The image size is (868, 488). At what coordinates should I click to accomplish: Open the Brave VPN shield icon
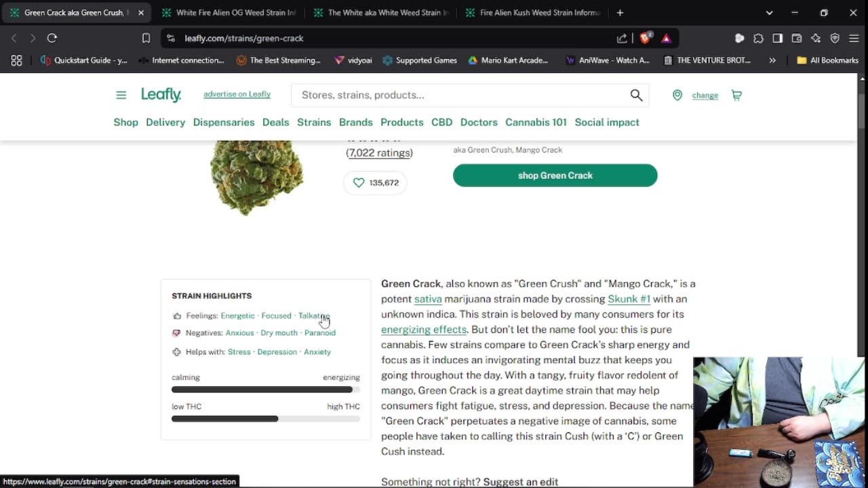(835, 39)
